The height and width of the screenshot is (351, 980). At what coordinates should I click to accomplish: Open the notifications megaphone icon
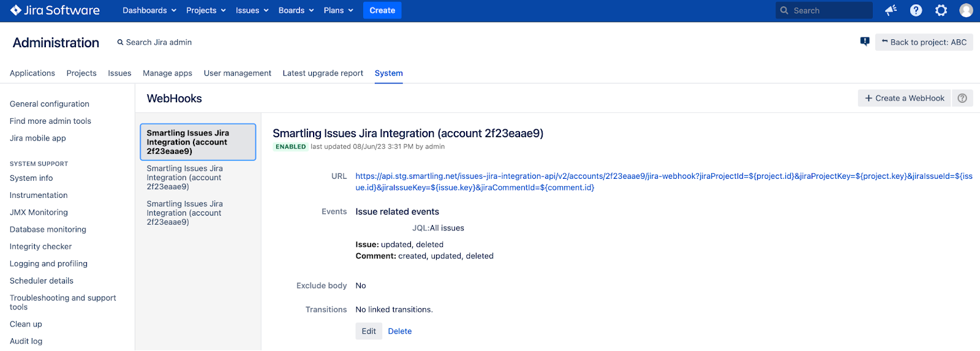coord(891,10)
